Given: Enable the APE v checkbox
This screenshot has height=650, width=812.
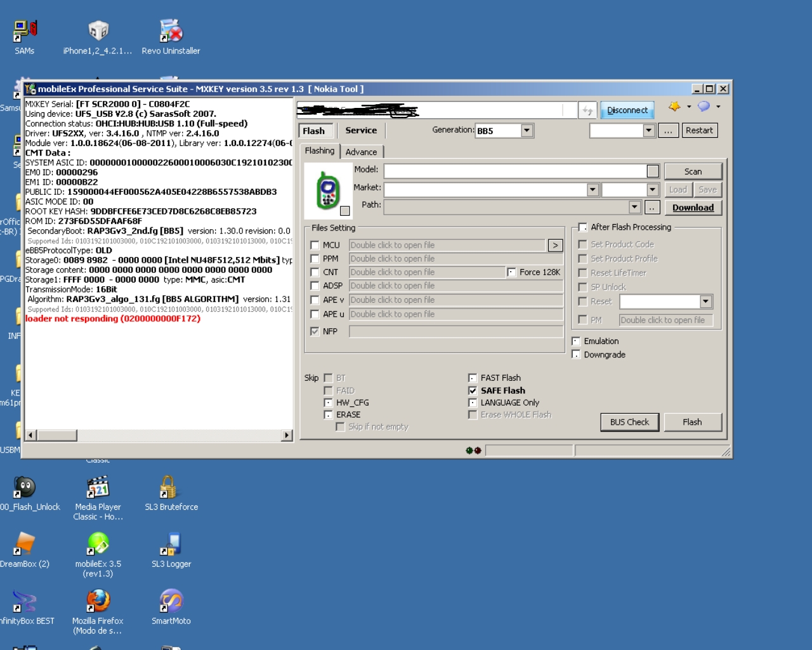Looking at the screenshot, I should click(x=315, y=300).
